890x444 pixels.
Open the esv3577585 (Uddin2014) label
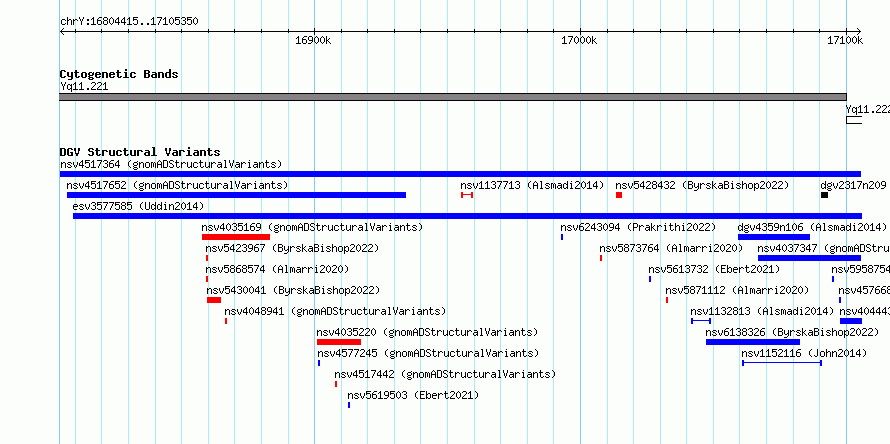point(138,206)
